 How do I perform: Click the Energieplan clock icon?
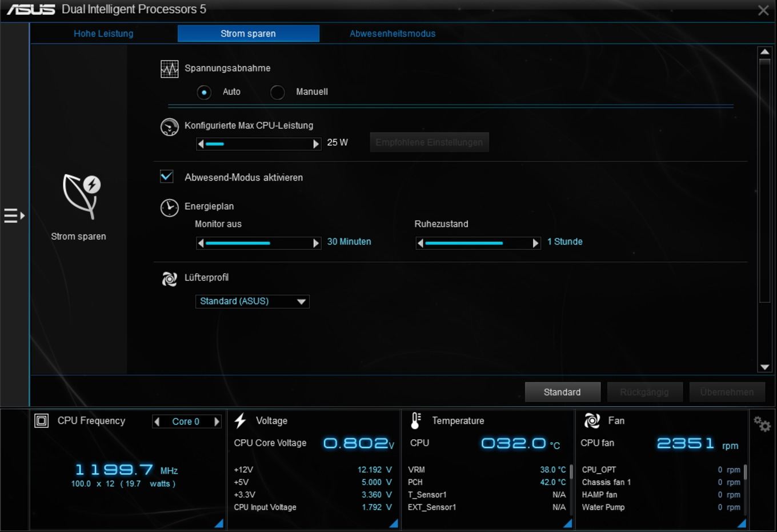(x=169, y=207)
